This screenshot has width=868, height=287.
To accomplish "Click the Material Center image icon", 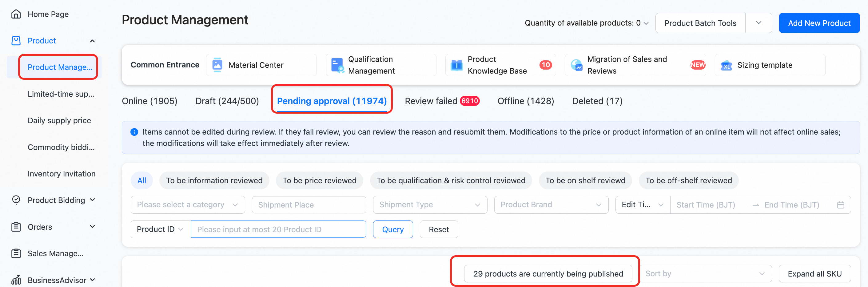I will coord(217,65).
